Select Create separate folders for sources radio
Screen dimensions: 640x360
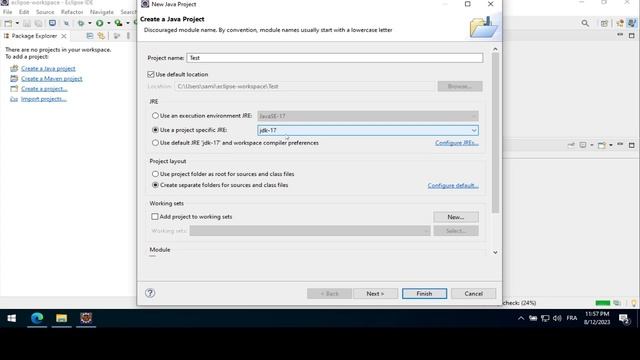pos(155,185)
